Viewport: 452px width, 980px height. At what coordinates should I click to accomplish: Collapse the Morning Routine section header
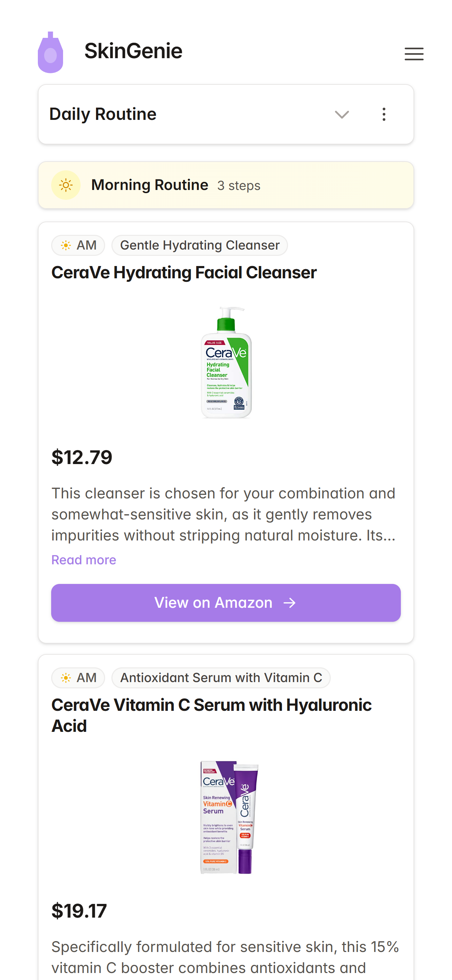225,185
